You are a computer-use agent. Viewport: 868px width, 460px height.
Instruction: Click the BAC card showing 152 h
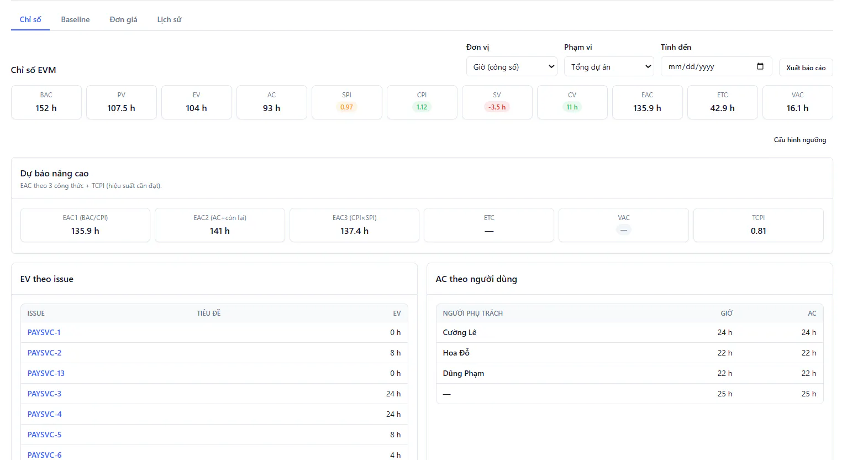[x=46, y=102]
